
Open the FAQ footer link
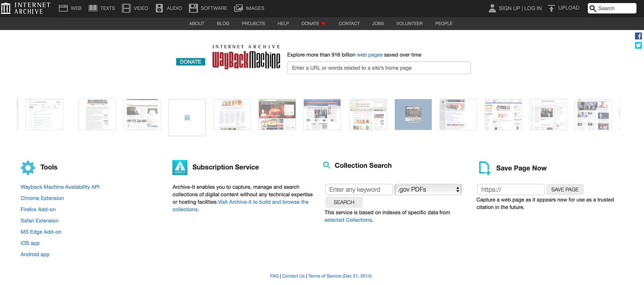pos(274,276)
